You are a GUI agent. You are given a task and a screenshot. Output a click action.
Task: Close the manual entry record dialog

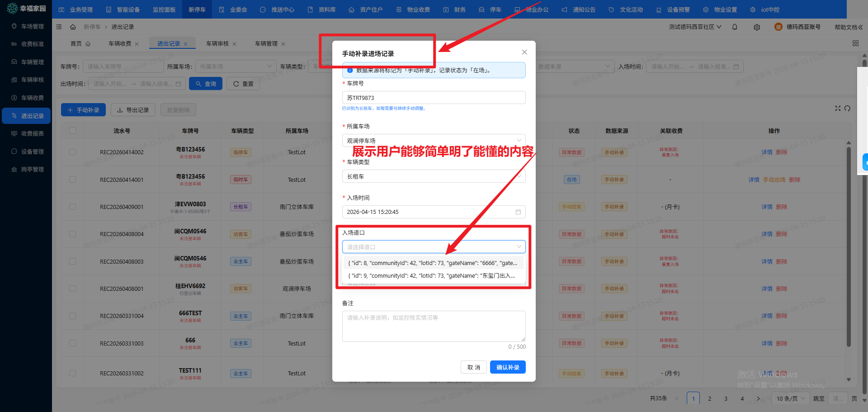[x=524, y=52]
